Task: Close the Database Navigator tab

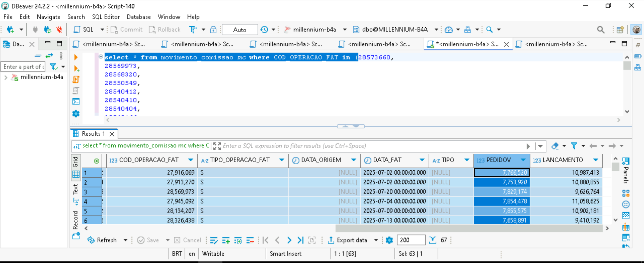Action: point(32,44)
